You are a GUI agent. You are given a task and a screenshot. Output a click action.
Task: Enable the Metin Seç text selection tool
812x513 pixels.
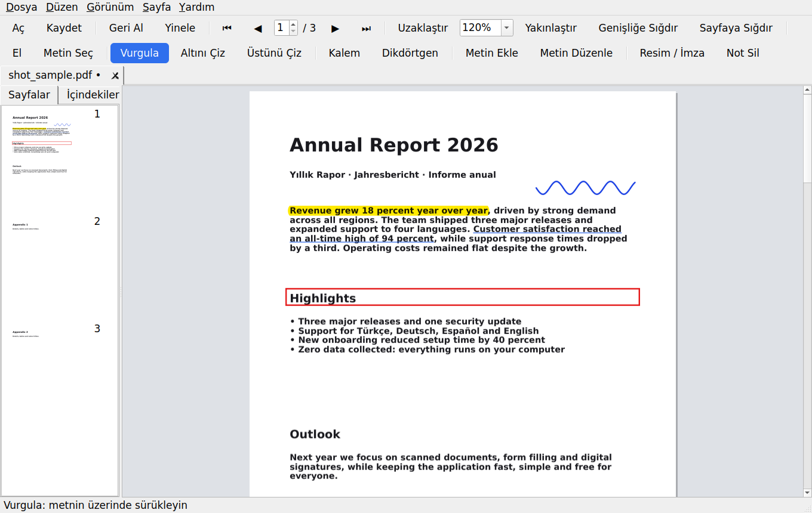[69, 53]
